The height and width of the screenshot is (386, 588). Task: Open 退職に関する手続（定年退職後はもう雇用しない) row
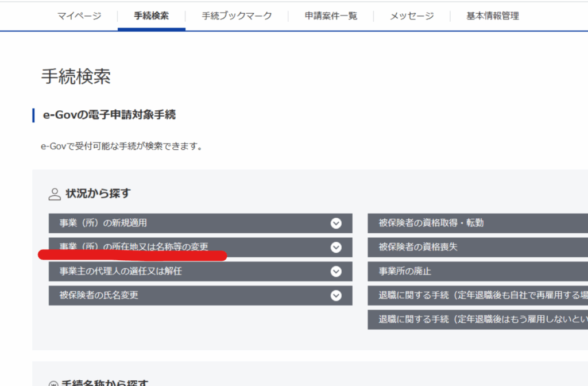tap(477, 320)
